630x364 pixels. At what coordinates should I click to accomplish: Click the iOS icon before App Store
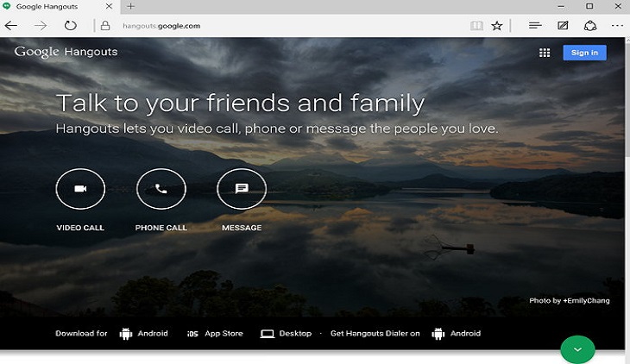coord(192,334)
